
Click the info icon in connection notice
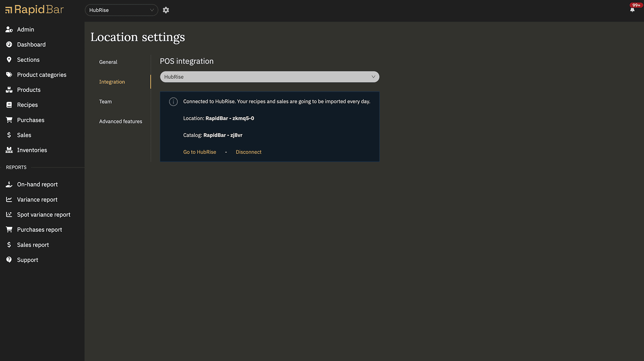click(x=173, y=102)
